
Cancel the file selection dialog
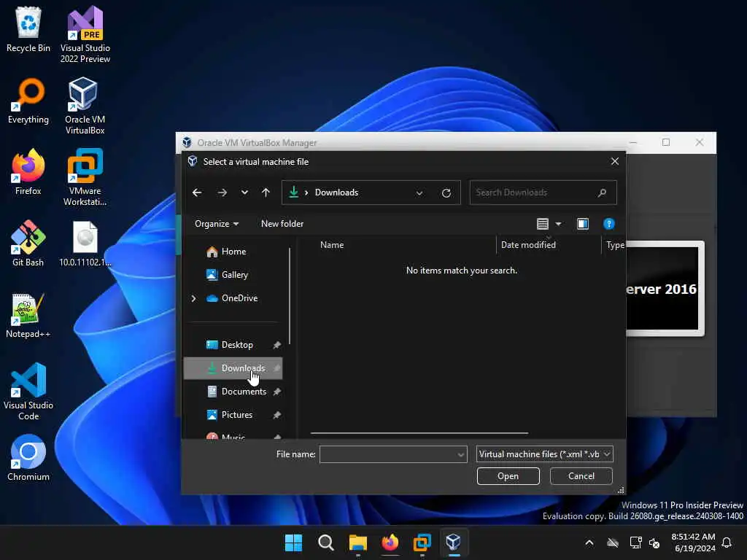pyautogui.click(x=581, y=476)
